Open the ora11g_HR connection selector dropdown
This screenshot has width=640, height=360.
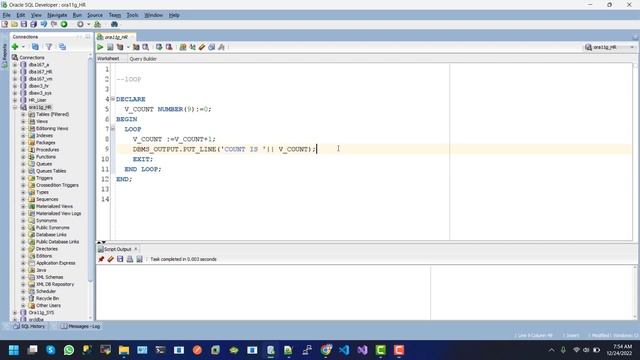[x=632, y=47]
